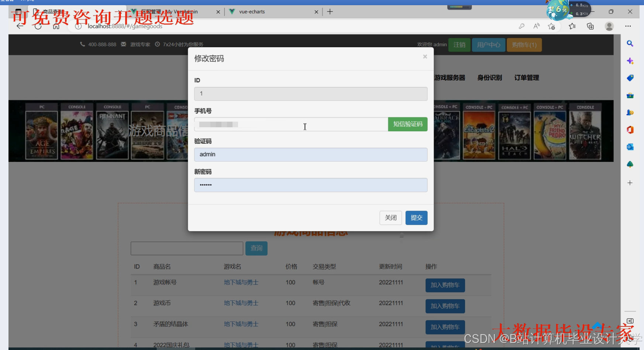This screenshot has width=644, height=350.
Task: Submit the password change with 提交
Action: pyautogui.click(x=416, y=218)
